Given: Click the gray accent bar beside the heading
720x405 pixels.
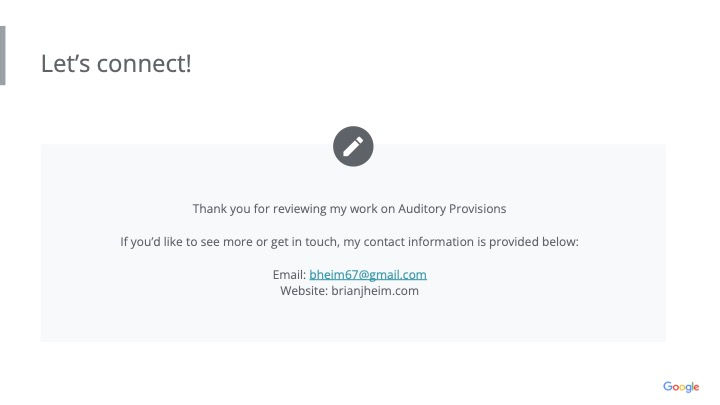Looking at the screenshot, I should point(3,55).
